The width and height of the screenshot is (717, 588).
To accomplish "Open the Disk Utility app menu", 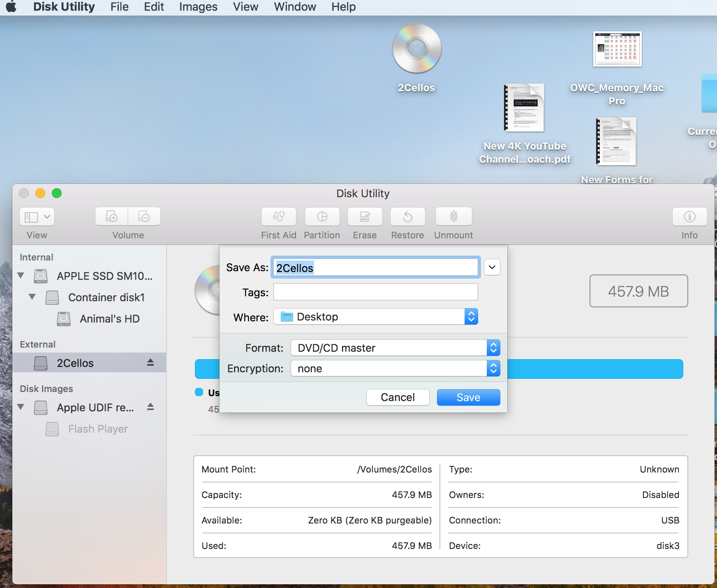I will 64,7.
